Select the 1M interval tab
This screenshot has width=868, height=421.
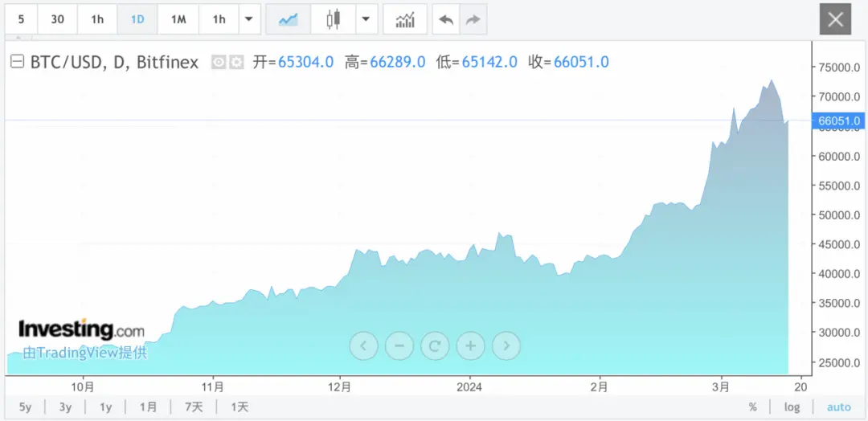tap(178, 19)
